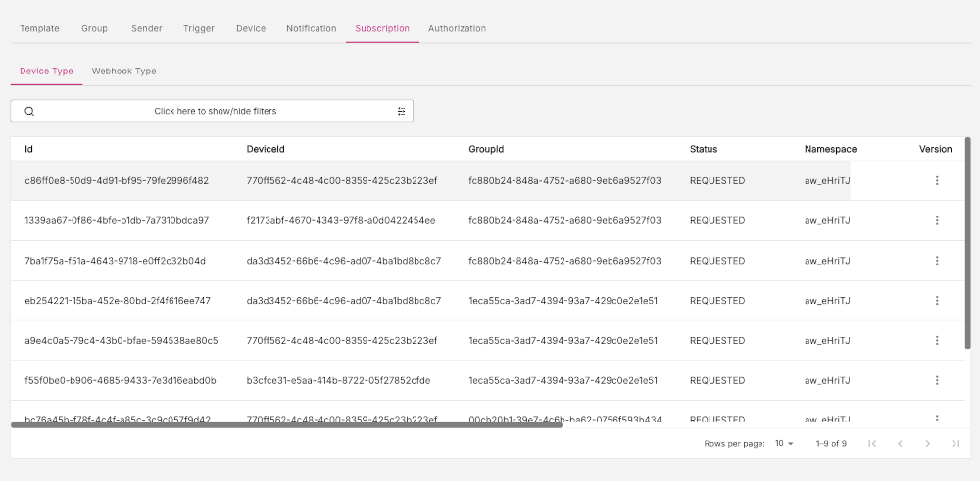This screenshot has height=481, width=980.
Task: Click the Namespace column header
Action: (831, 149)
